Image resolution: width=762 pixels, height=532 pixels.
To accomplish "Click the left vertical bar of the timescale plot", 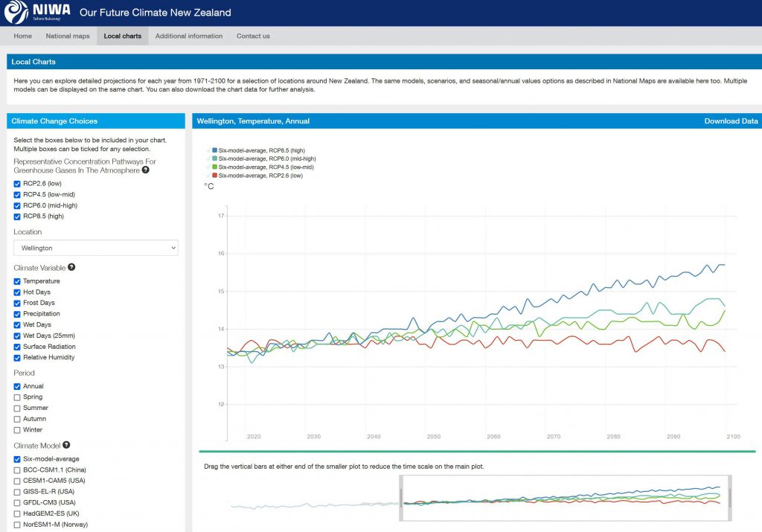I will click(401, 499).
